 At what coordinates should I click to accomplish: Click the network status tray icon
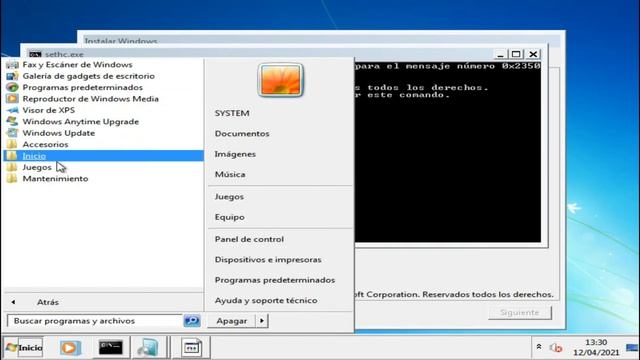point(556,348)
